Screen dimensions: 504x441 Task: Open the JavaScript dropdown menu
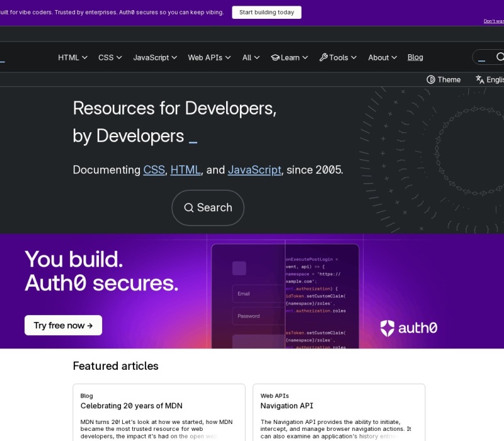[x=155, y=57]
